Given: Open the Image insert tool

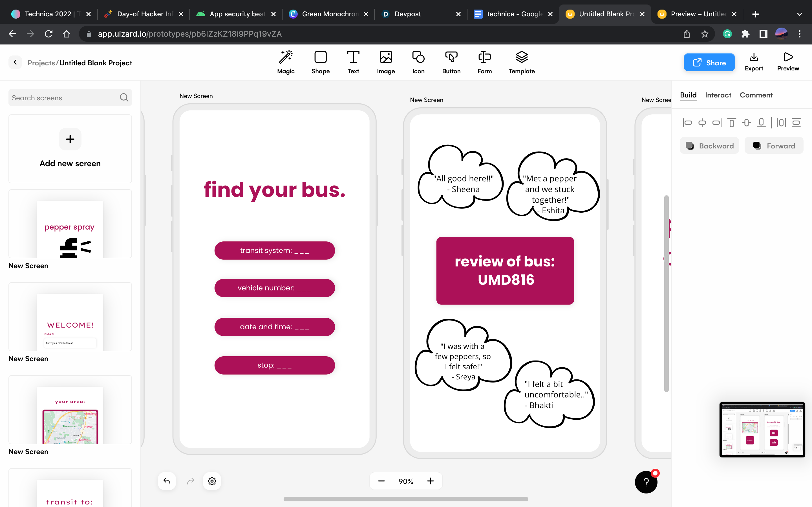Looking at the screenshot, I should (x=385, y=58).
